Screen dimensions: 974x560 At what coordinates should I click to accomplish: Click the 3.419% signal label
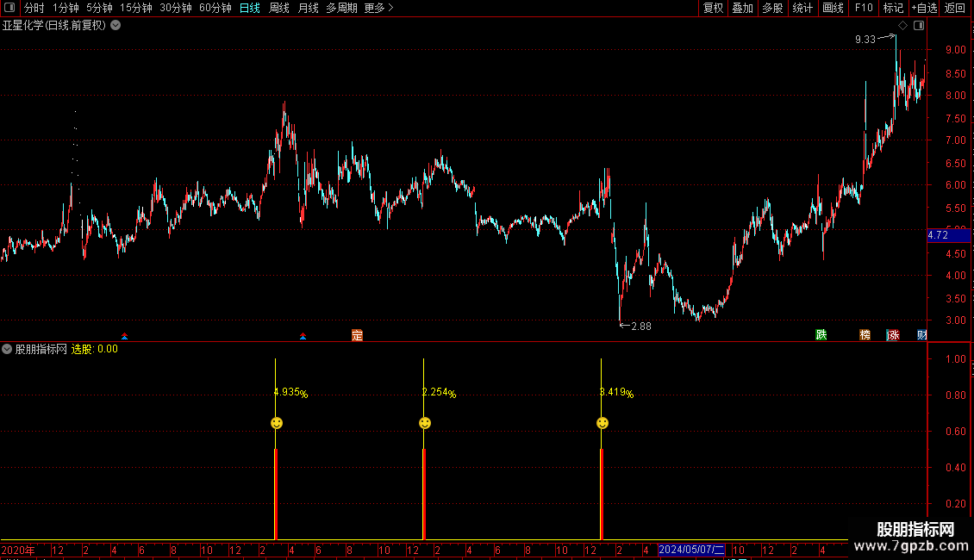point(617,392)
